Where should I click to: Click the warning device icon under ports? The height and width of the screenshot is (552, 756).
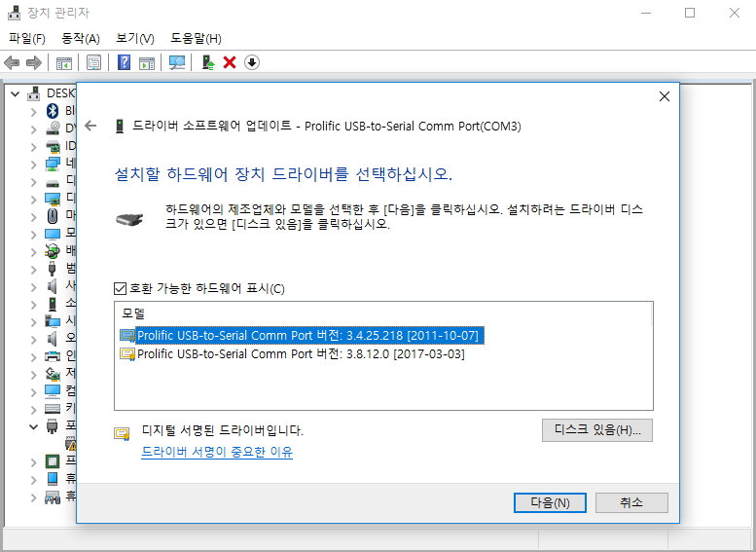(x=70, y=444)
